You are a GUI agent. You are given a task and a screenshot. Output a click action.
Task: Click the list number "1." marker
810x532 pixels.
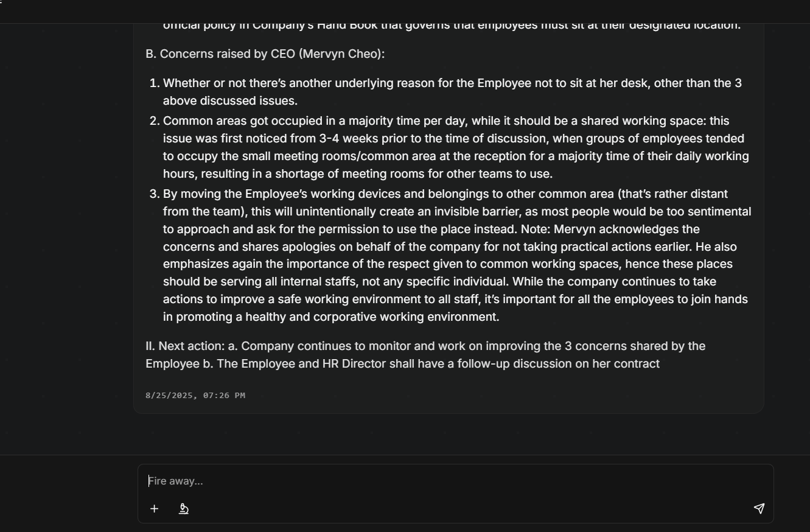click(x=155, y=83)
